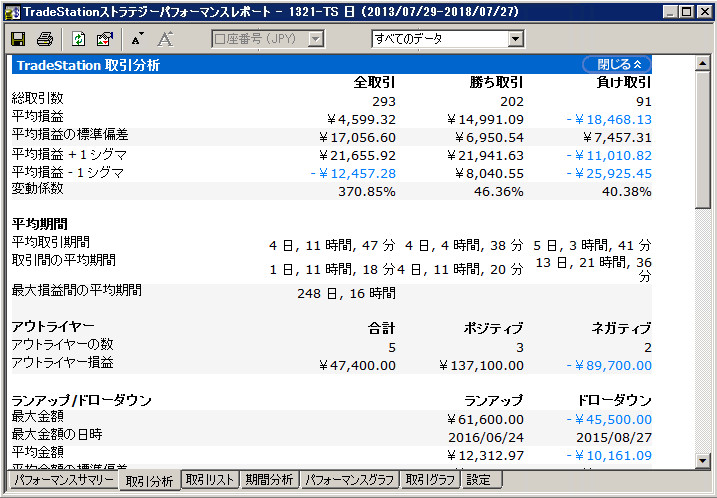Open the パフォーマンスグラフ tab

click(349, 480)
